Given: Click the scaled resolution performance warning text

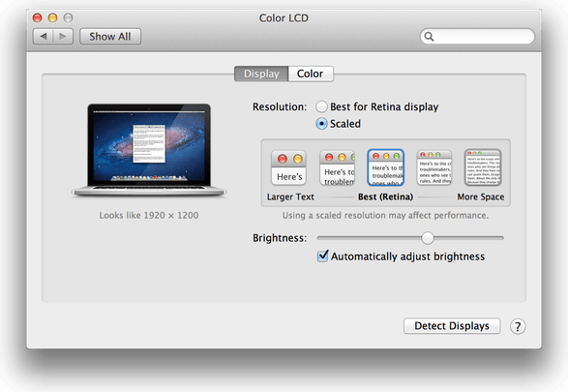Looking at the screenshot, I should pos(385,215).
